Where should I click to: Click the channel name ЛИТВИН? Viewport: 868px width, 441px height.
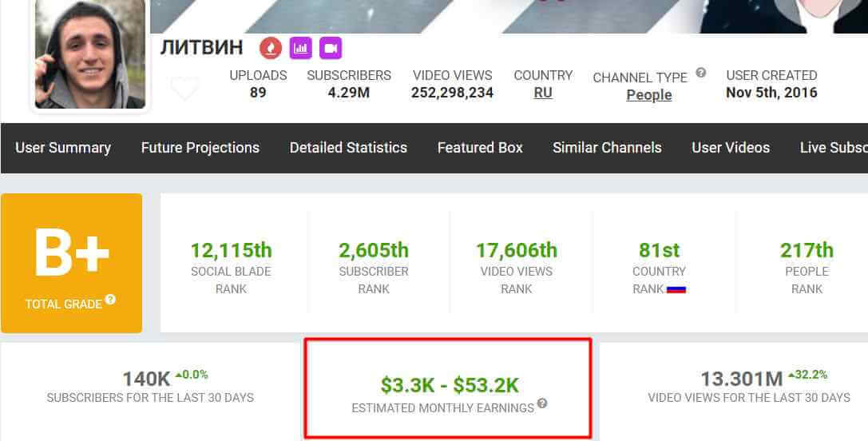[x=201, y=48]
